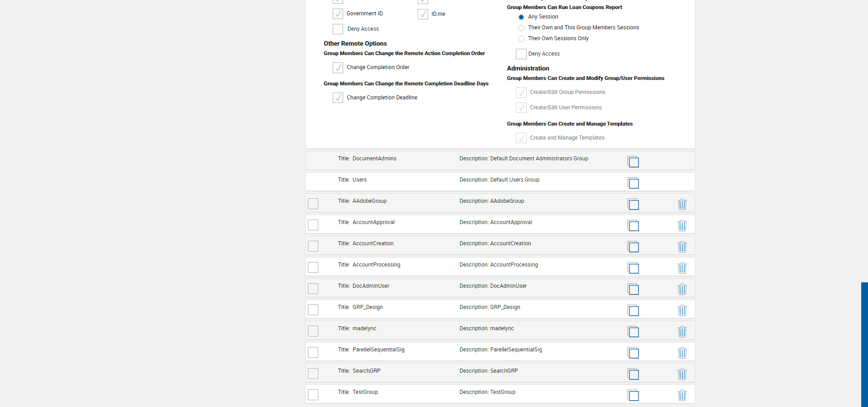Uncheck the Government ID checkbox
868x407 pixels.
click(x=338, y=14)
